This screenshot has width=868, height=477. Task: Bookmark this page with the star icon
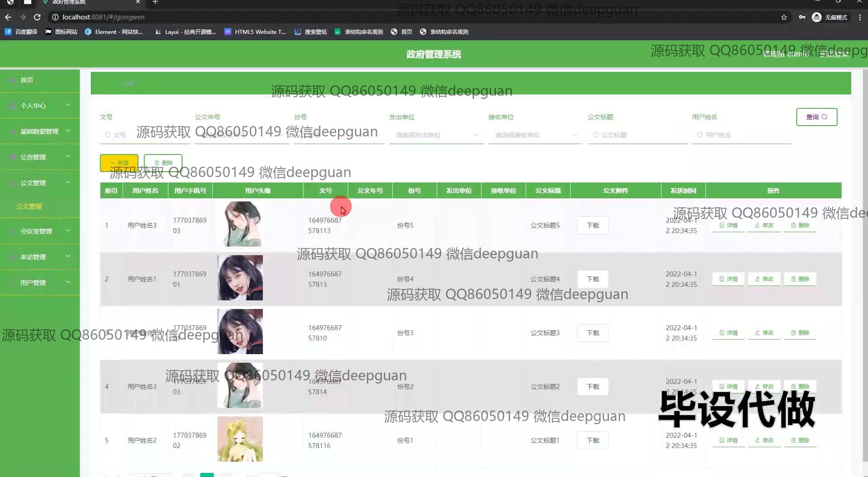click(784, 17)
